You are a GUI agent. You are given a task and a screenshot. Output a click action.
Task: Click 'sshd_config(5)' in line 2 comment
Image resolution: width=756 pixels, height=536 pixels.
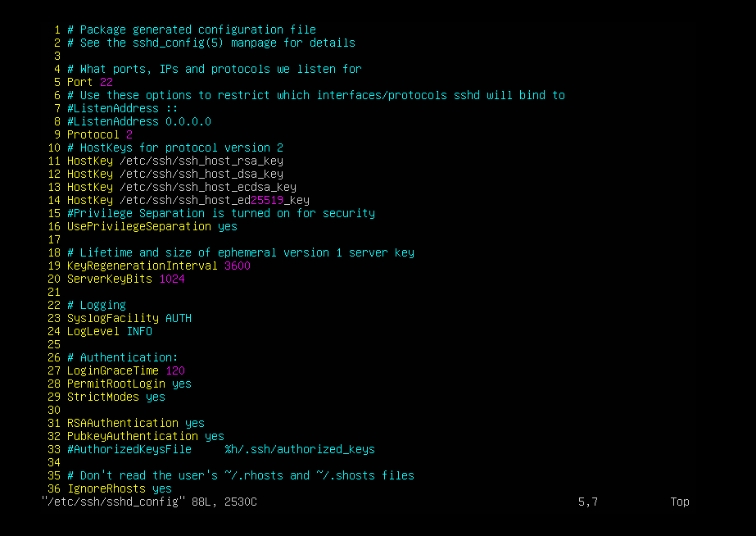[179, 43]
